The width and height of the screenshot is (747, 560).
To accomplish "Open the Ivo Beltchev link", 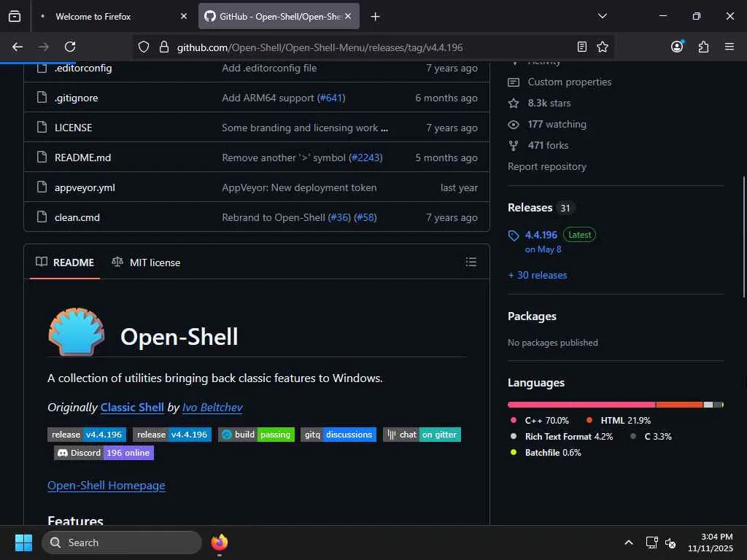I will [212, 408].
